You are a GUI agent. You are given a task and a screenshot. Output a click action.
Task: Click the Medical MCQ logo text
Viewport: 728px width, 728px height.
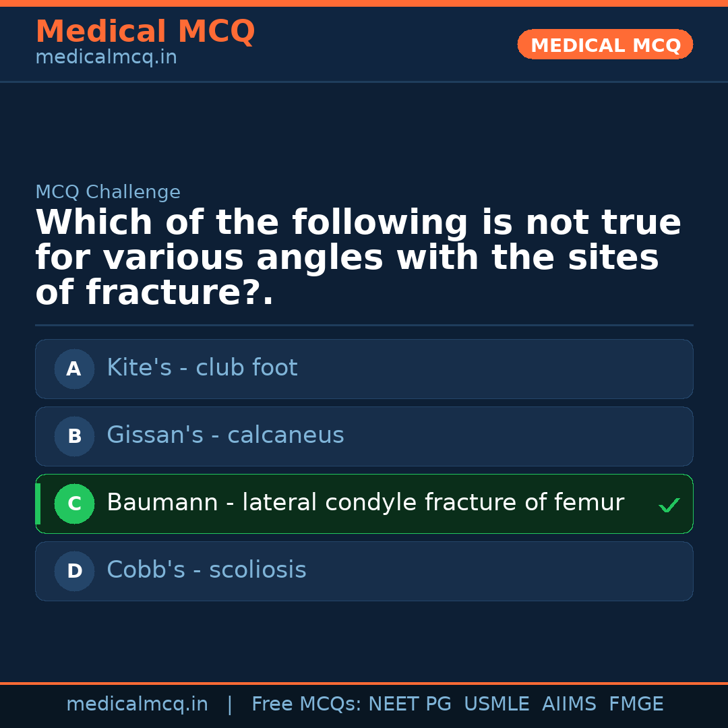(145, 31)
